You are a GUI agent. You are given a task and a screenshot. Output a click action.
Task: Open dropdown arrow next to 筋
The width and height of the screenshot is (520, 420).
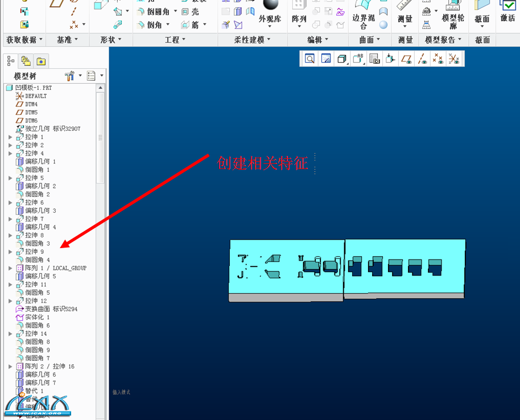205,24
